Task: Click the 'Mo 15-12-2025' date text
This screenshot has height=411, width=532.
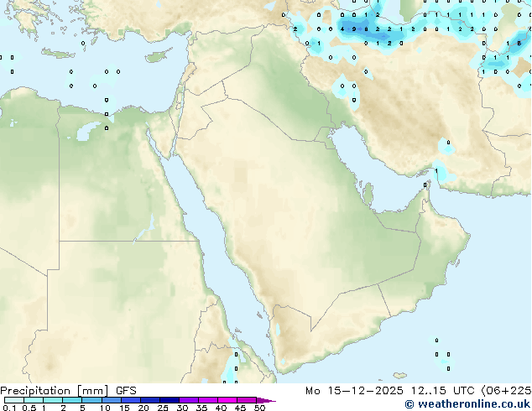Action: click(x=355, y=391)
